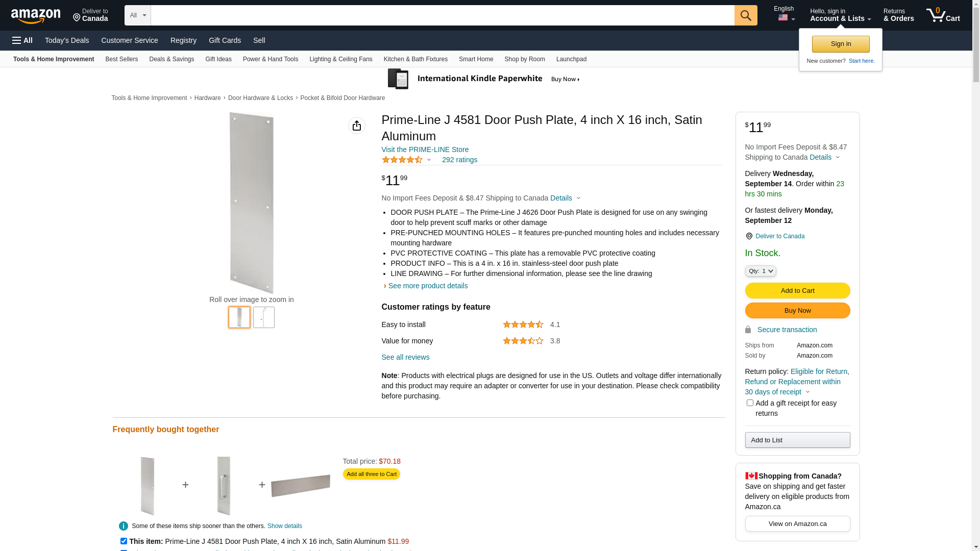
Task: Open the All hamburger menu
Action: [22, 40]
